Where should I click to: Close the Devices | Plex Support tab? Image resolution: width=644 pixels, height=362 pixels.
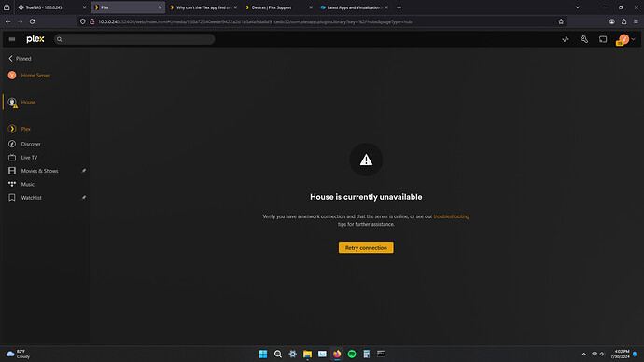pyautogui.click(x=311, y=7)
